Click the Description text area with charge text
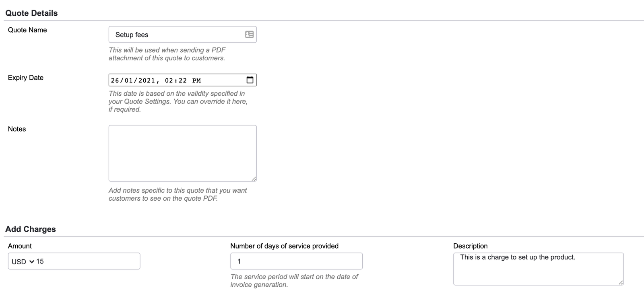The width and height of the screenshot is (644, 296). pyautogui.click(x=538, y=269)
